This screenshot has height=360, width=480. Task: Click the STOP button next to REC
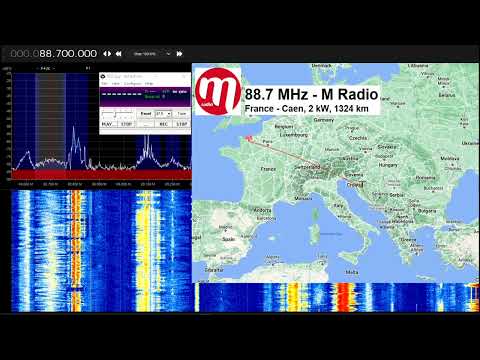point(182,124)
